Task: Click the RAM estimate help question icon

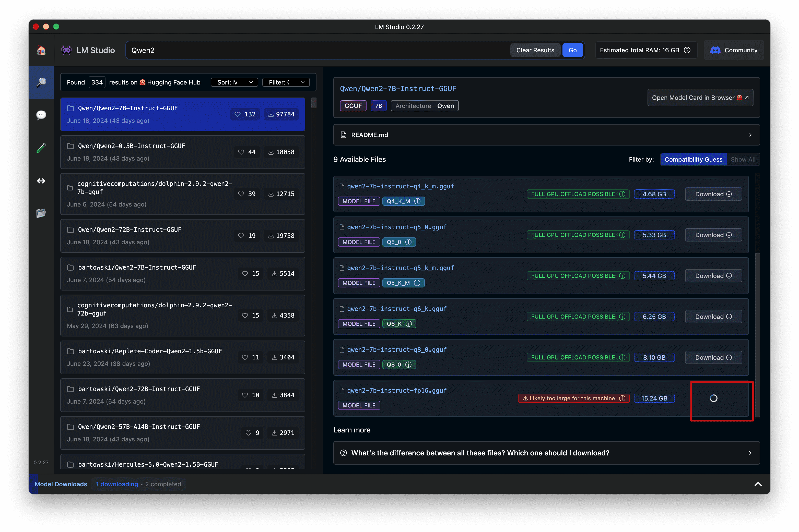Action: click(687, 50)
